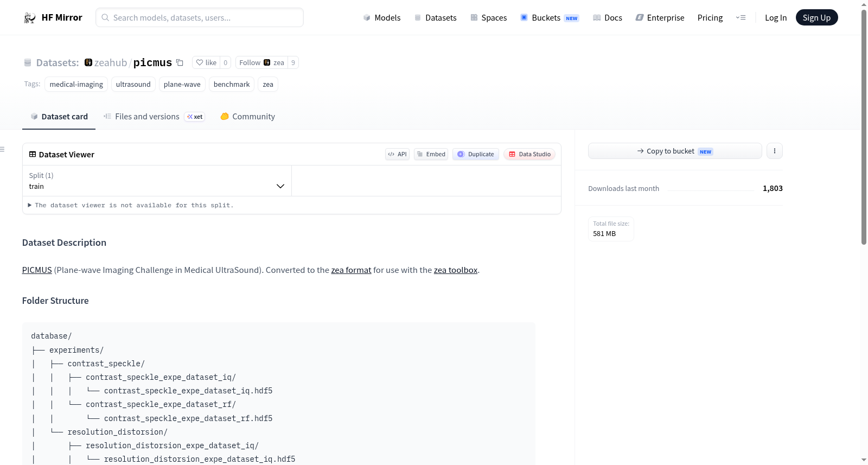This screenshot has width=868, height=465.
Task: Click Copy to bucket button
Action: (675, 151)
